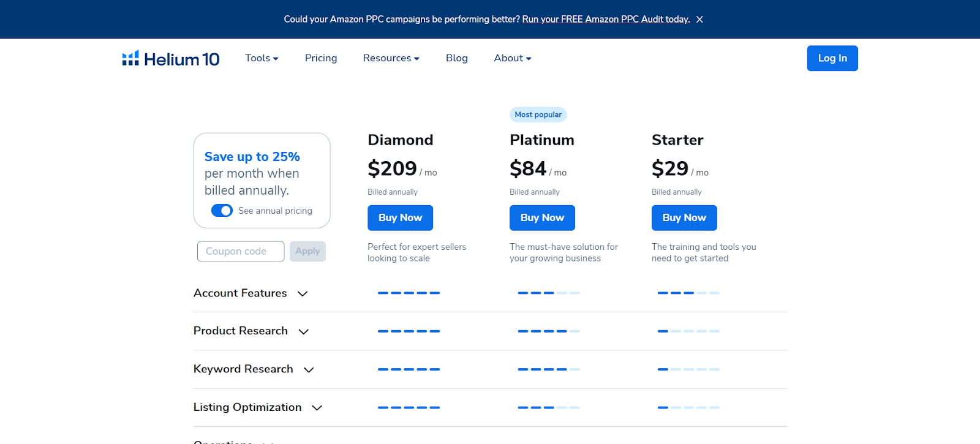Open the Tools dropdown menu

[262, 58]
